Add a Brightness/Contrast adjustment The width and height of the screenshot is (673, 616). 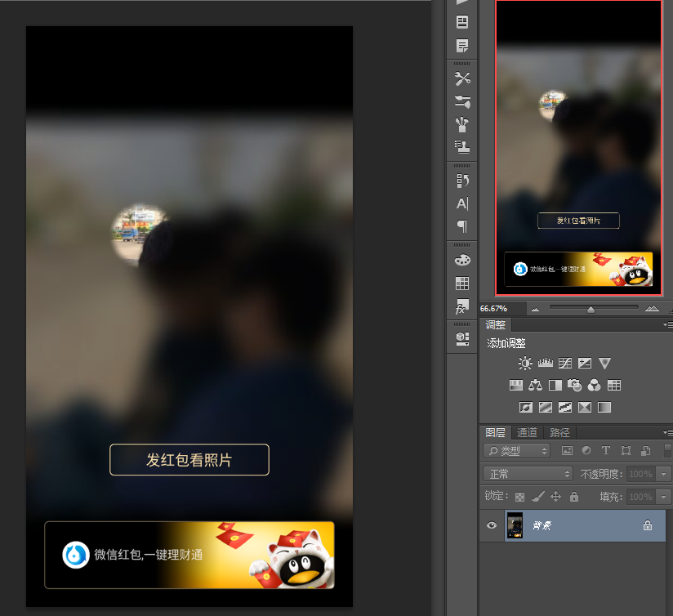tap(525, 364)
